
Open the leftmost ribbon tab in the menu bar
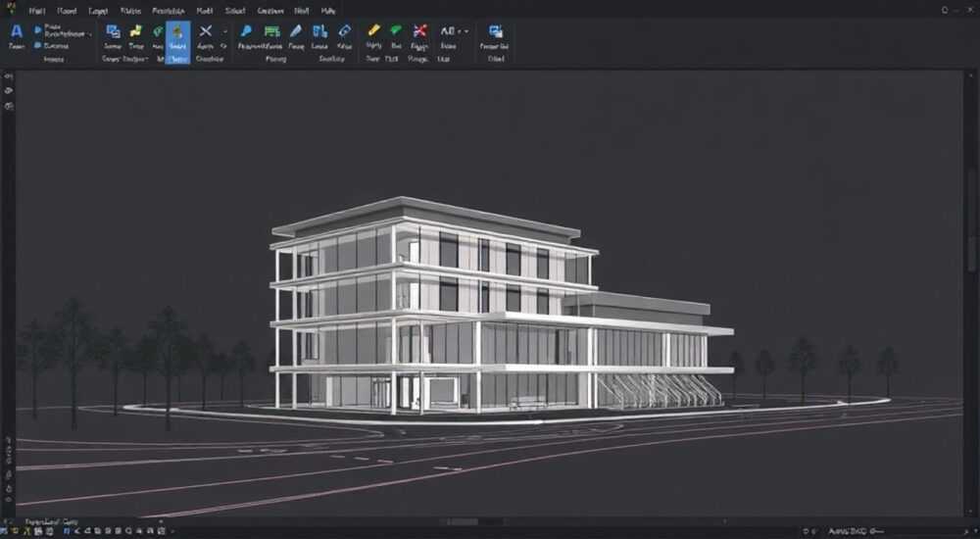(37, 11)
